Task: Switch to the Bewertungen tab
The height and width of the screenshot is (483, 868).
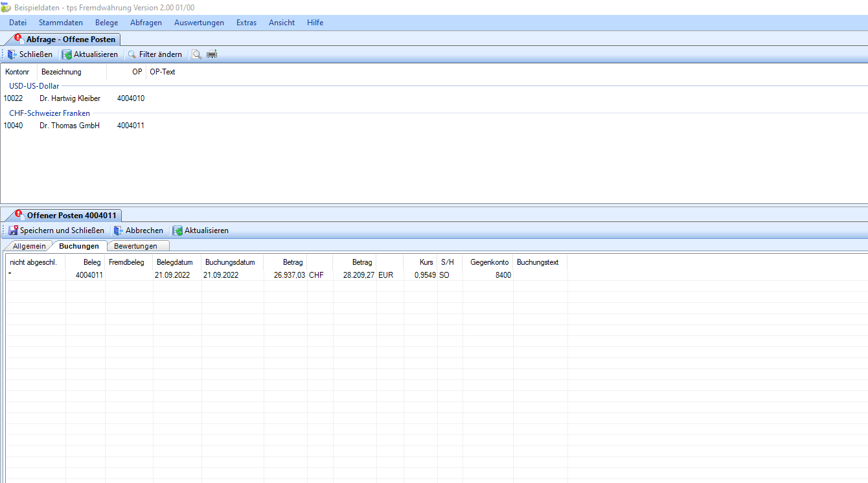Action: click(135, 246)
